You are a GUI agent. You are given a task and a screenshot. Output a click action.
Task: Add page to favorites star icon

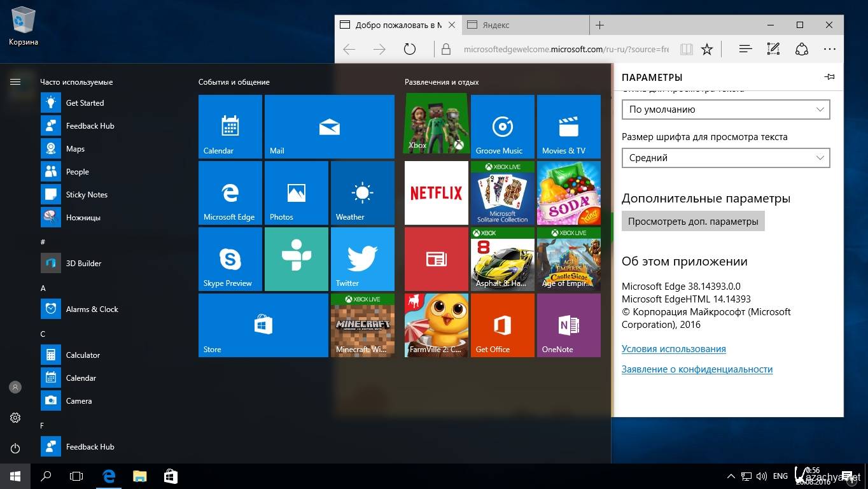[x=707, y=49]
